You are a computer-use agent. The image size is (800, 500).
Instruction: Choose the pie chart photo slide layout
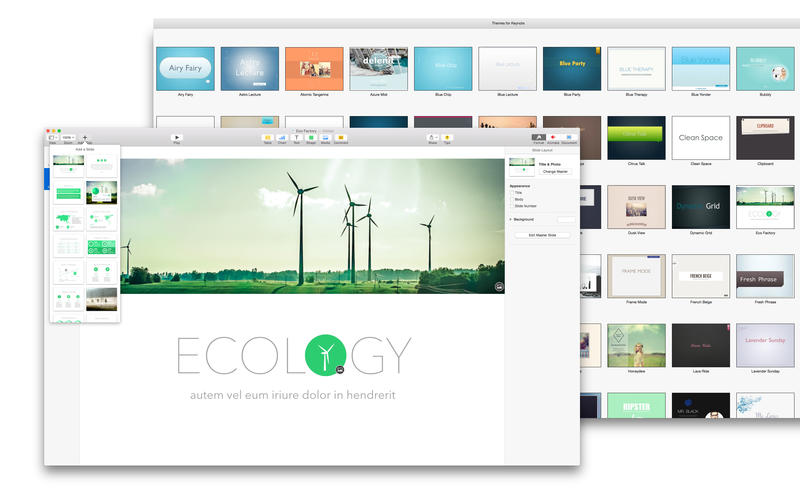102,193
